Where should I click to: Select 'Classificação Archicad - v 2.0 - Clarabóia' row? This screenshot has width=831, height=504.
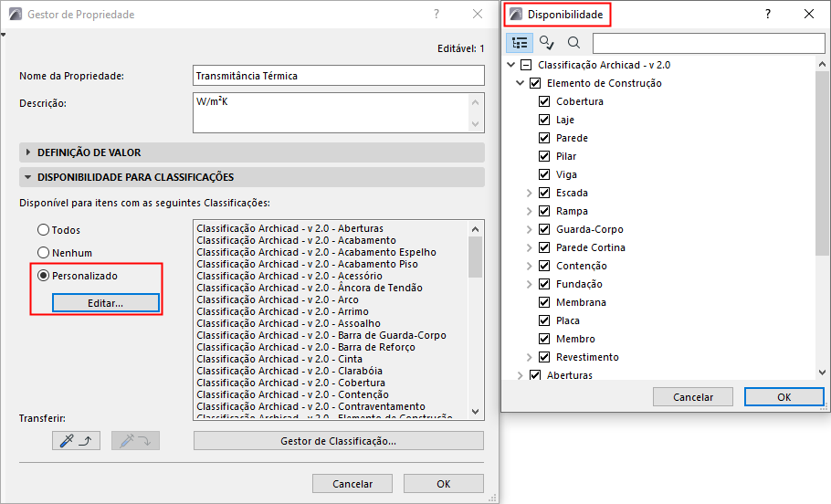tap(289, 371)
